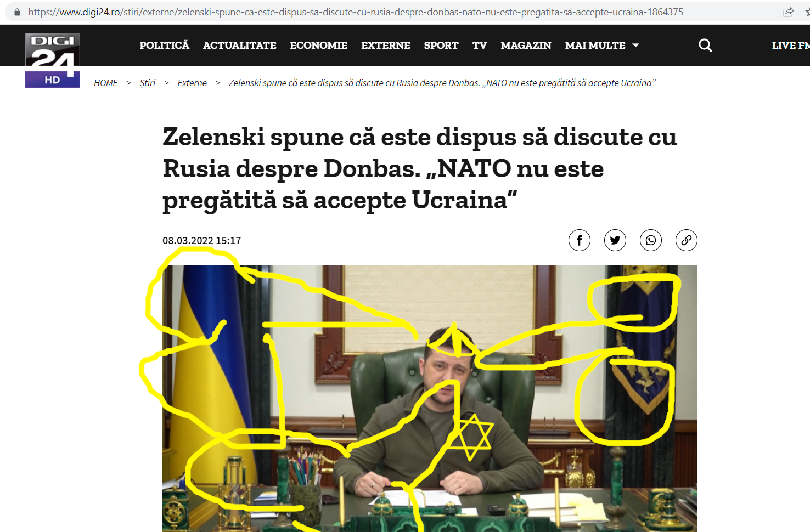Viewport: 810px width, 532px height.
Task: Open the ACTUALITATE menu section
Action: pyautogui.click(x=240, y=46)
